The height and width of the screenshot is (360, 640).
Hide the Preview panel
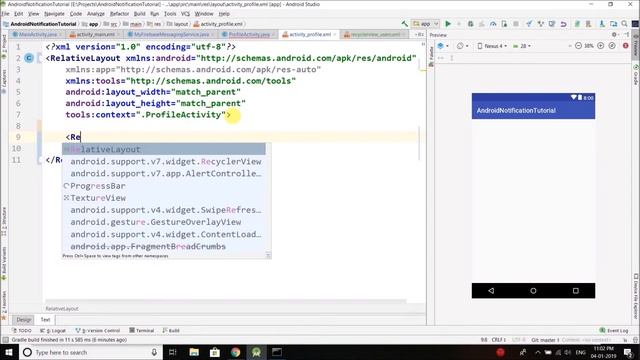point(627,35)
